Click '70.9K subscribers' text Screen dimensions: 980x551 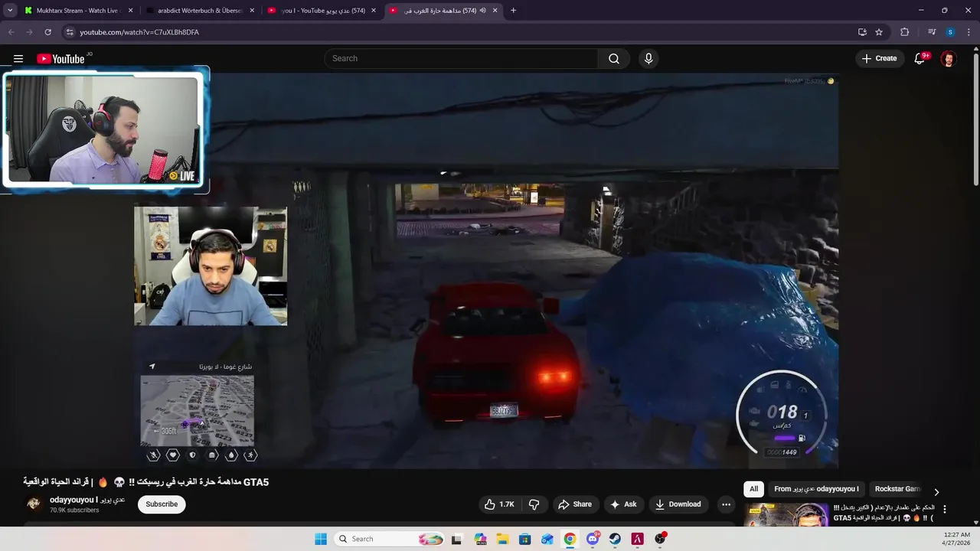[74, 510]
